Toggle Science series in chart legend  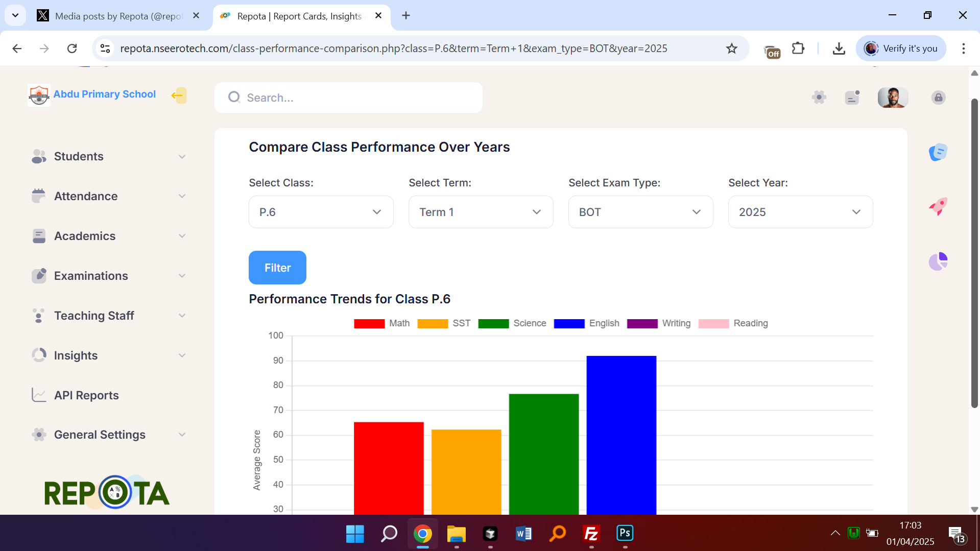[x=512, y=323]
